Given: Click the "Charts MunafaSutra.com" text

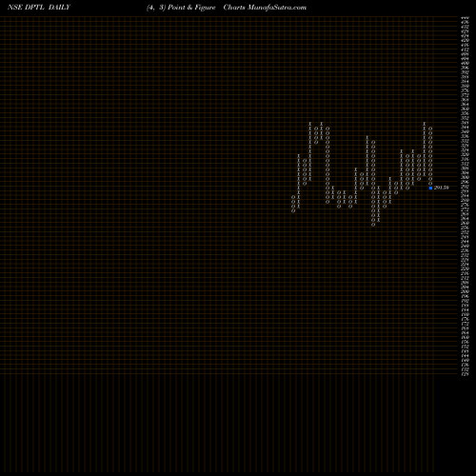Looking at the screenshot, I should click(265, 8).
